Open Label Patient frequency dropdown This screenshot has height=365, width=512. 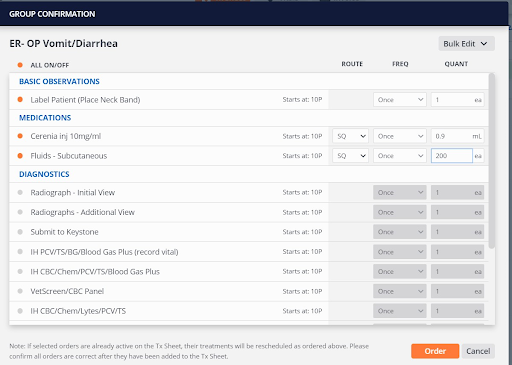pyautogui.click(x=400, y=100)
